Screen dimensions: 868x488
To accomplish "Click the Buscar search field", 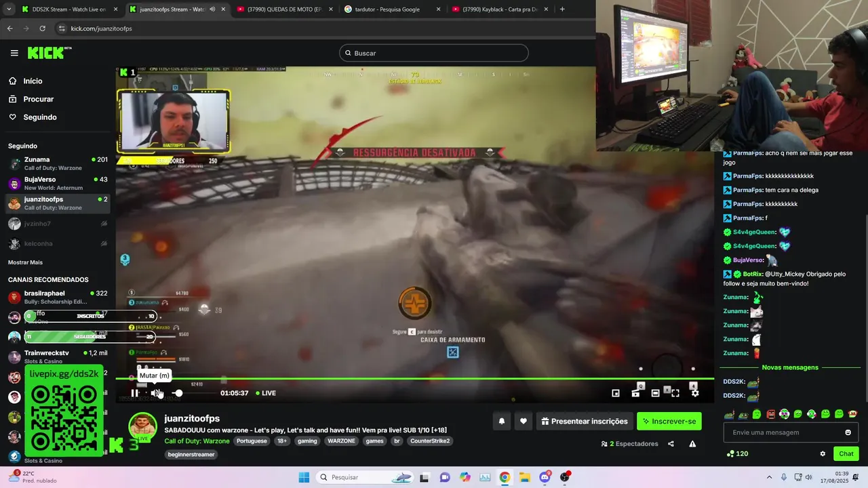I will coord(434,53).
